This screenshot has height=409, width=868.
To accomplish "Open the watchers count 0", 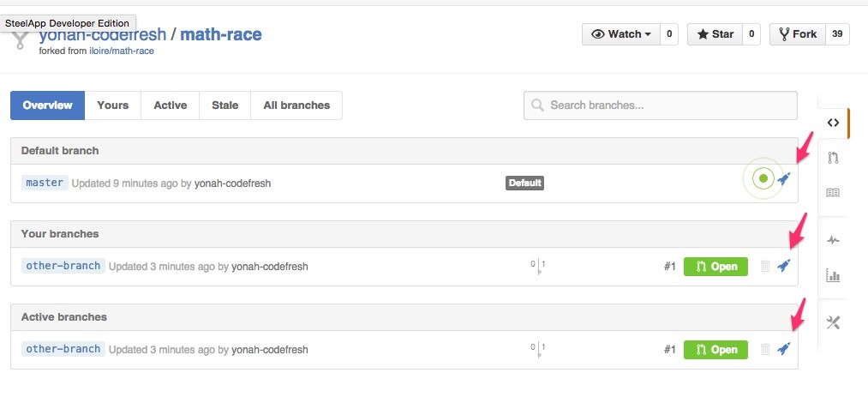I will click(x=669, y=34).
